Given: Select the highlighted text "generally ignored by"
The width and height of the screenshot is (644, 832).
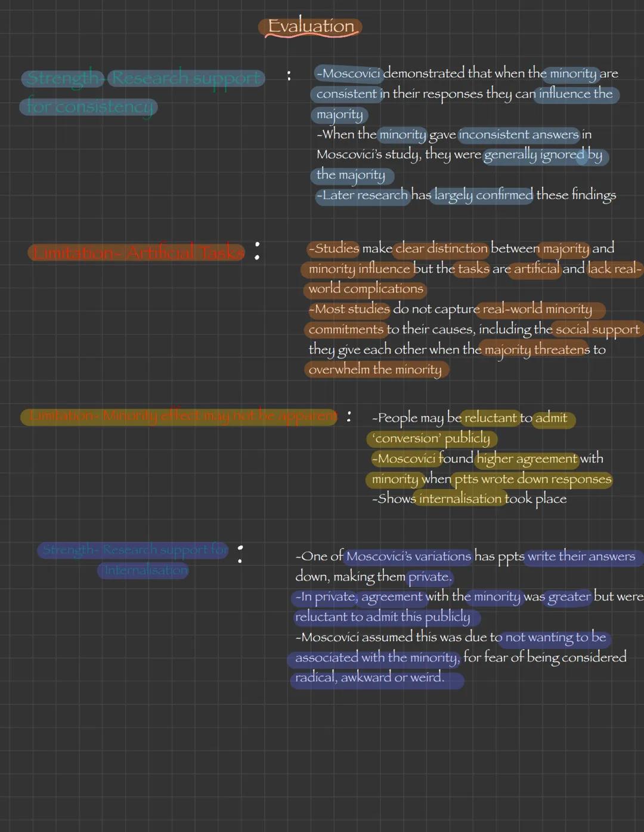Looking at the screenshot, I should tap(543, 155).
